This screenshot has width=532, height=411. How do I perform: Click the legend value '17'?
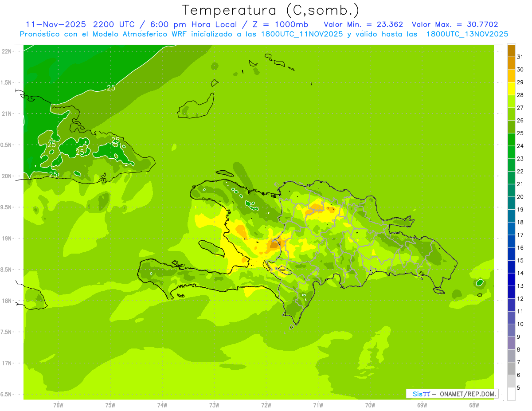coord(520,235)
